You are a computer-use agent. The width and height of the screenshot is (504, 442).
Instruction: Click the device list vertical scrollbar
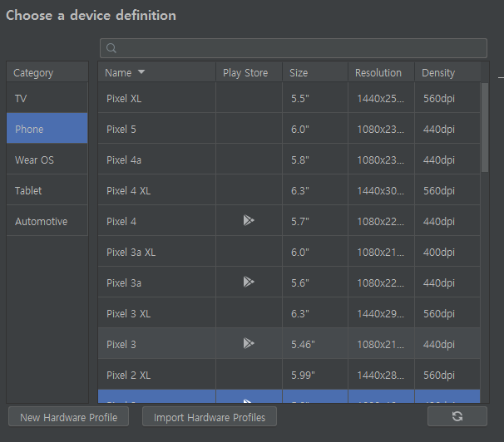point(485,127)
